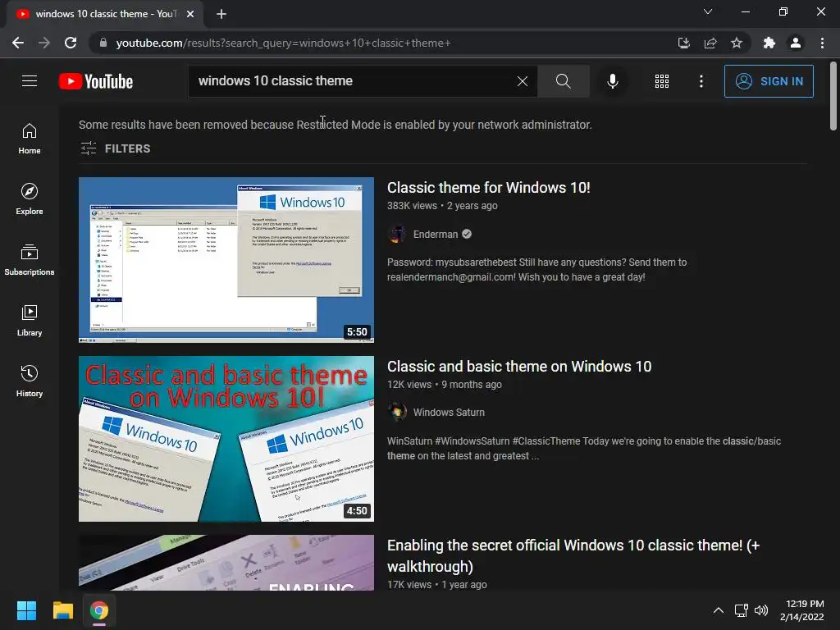Open the Chrome extensions puzzle icon
The width and height of the screenshot is (840, 630).
769,43
